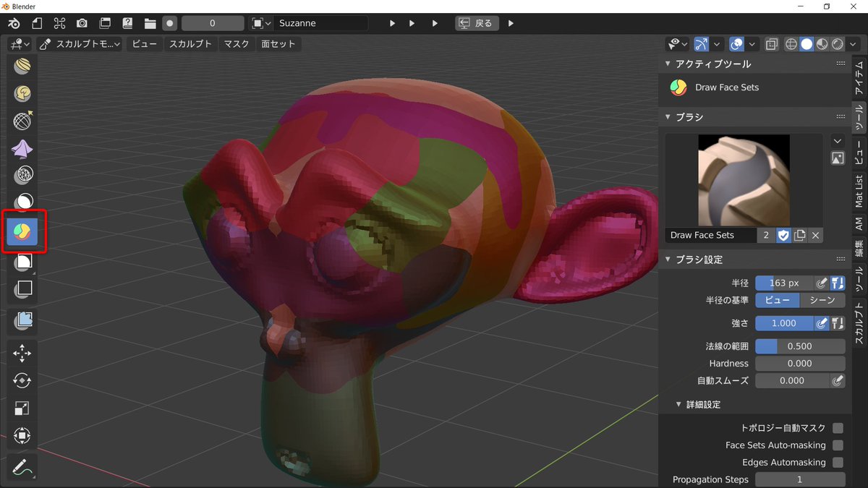Click the brush custom icon image button
Screen dimensions: 868x488
tap(838, 158)
